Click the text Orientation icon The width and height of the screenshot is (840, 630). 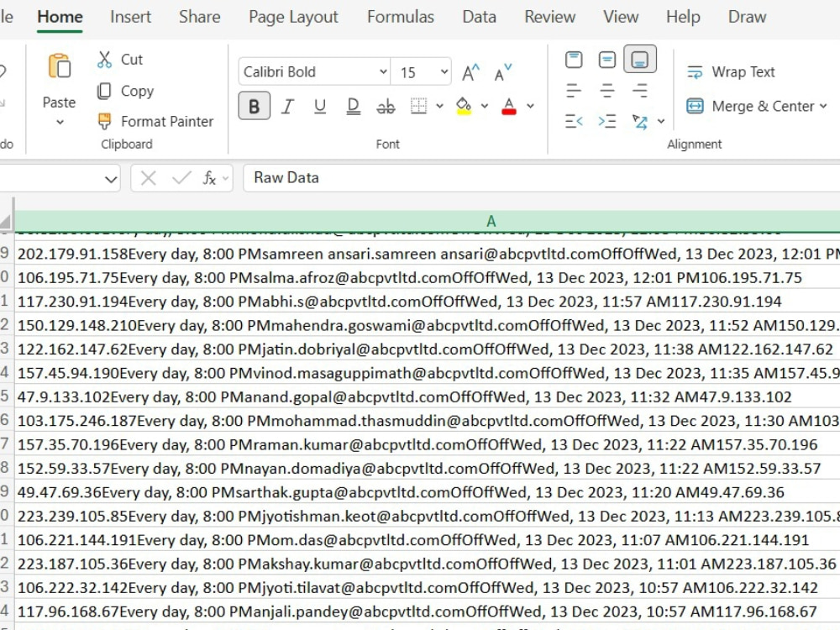pyautogui.click(x=640, y=122)
